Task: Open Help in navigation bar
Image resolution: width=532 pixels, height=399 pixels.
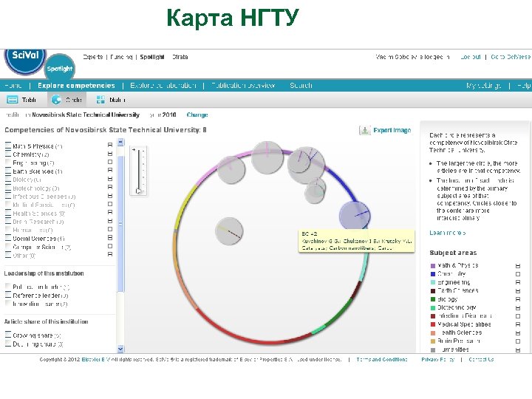Action: click(x=524, y=86)
